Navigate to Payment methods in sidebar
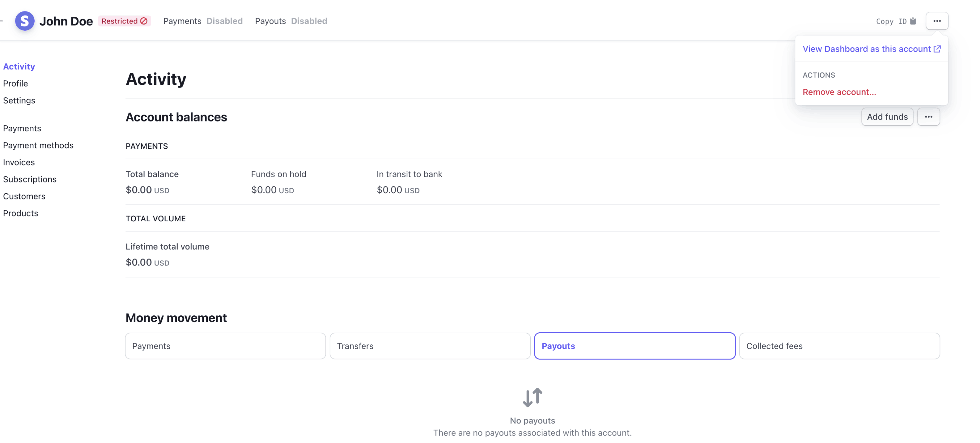Screen dimensions: 980x443 [x=38, y=145]
